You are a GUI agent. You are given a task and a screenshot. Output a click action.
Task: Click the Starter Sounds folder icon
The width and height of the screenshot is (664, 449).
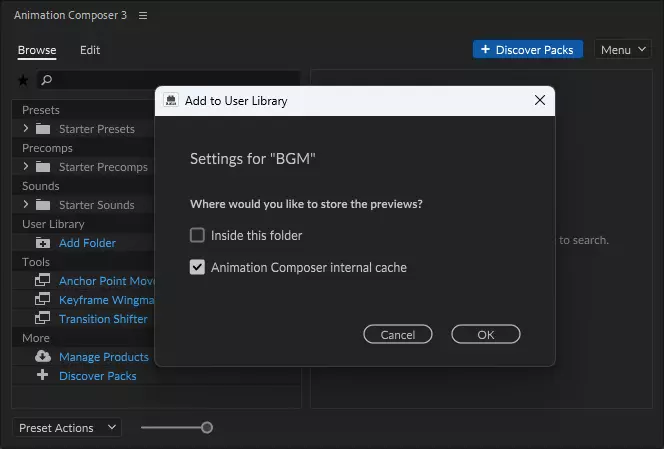(x=43, y=205)
